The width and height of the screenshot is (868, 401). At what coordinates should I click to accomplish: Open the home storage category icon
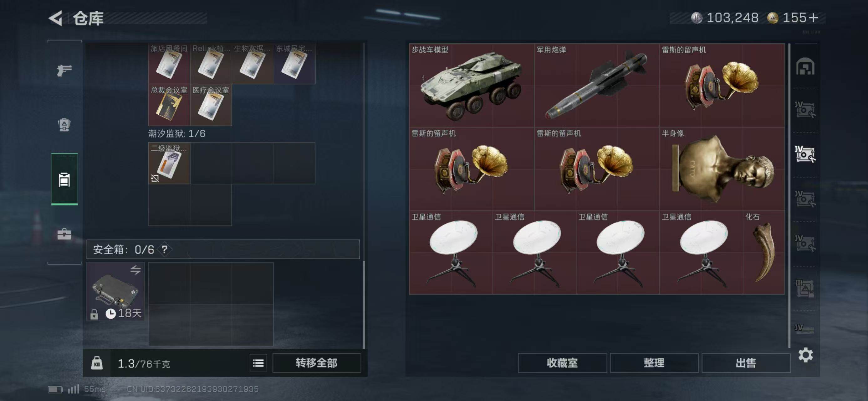click(805, 66)
